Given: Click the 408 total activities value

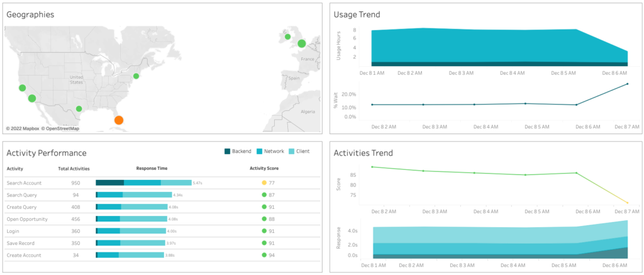Looking at the screenshot, I should [x=75, y=207].
